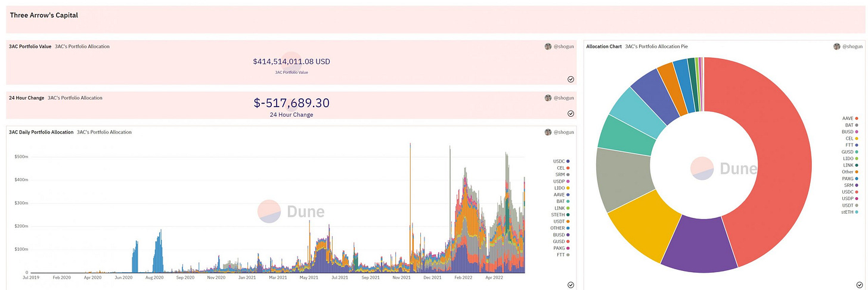The height and width of the screenshot is (290, 868).
Task: Open the Allocation Chart panel title
Action: tap(604, 46)
